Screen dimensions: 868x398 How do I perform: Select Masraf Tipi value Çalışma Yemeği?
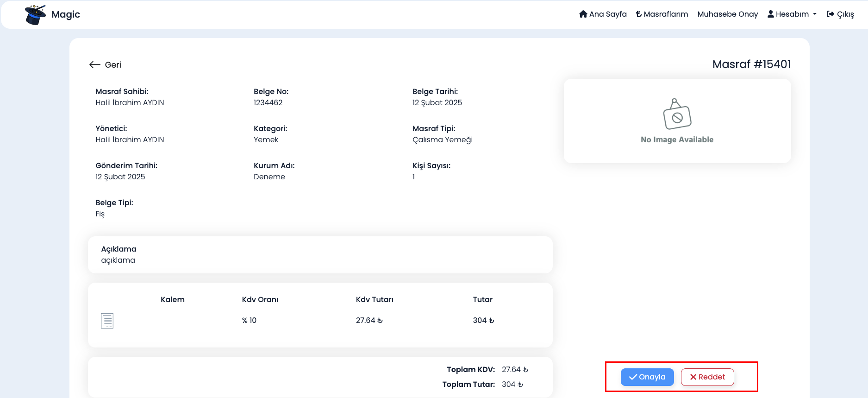tap(443, 139)
